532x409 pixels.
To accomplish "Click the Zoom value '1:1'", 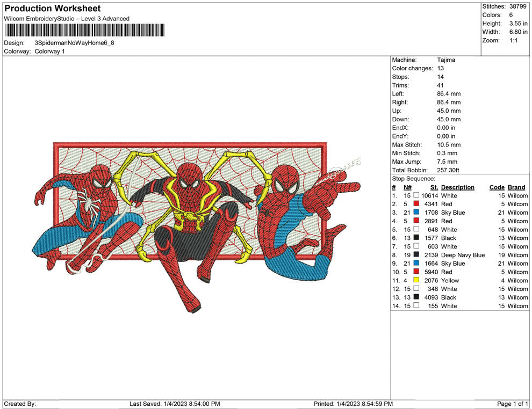I will (x=513, y=40).
